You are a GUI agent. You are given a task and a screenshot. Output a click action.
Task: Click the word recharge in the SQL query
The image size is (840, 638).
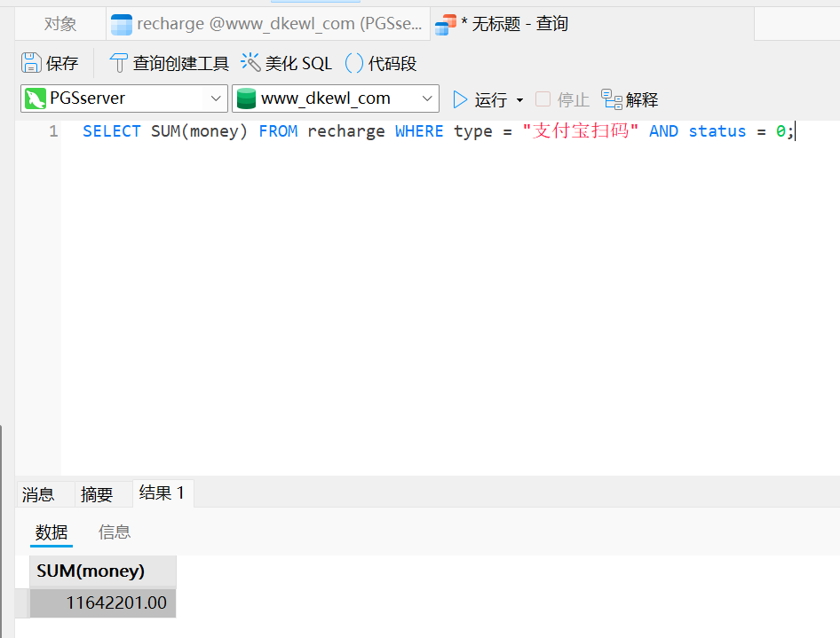pyautogui.click(x=346, y=132)
